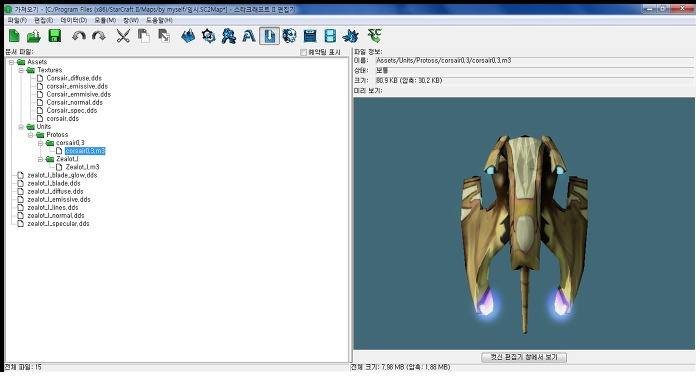Open the Text editor 'A' icon
Screen dimensions: 700x376
point(249,36)
